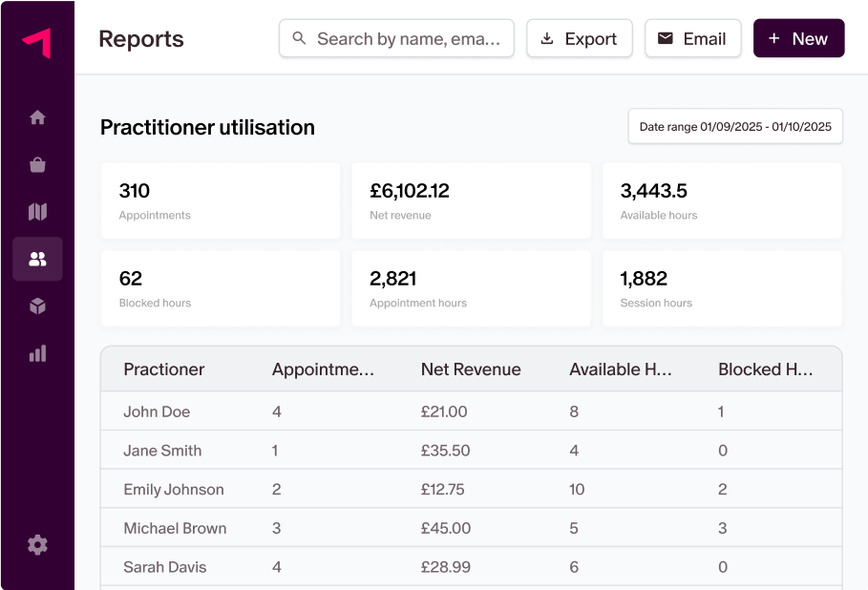The image size is (868, 590).
Task: Click the Practioner column header
Action: (x=161, y=369)
